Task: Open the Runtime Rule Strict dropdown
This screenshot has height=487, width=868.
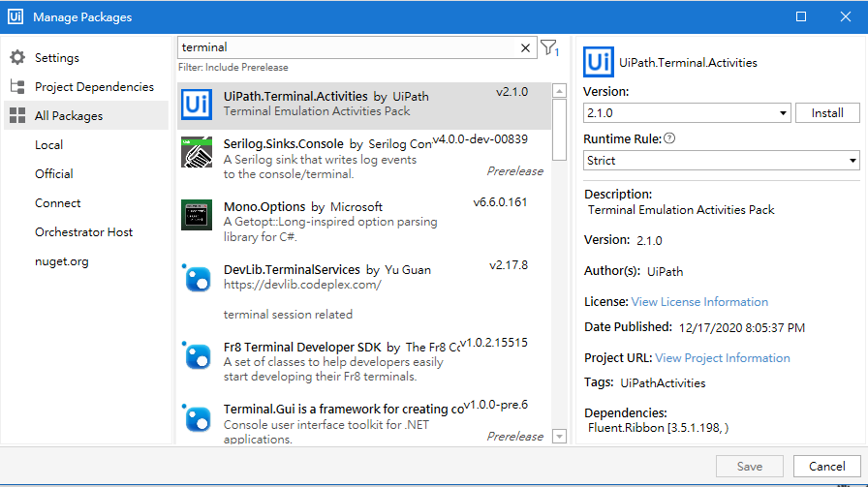Action: click(x=722, y=161)
